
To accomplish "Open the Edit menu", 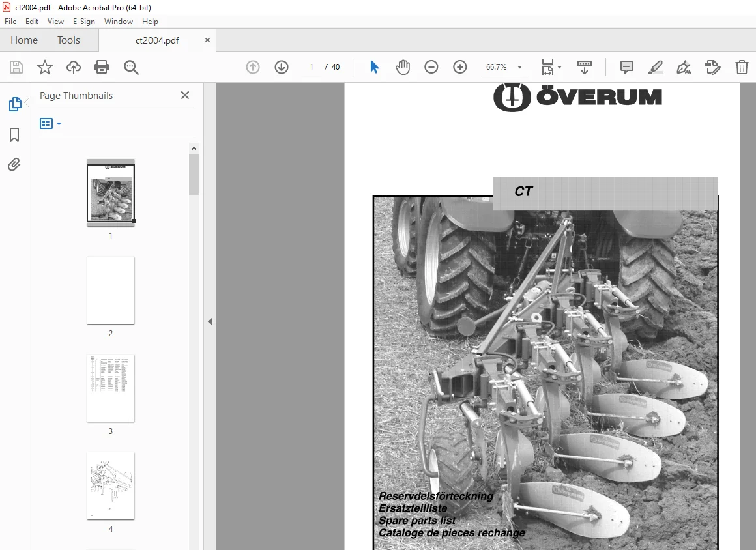I will click(x=32, y=22).
